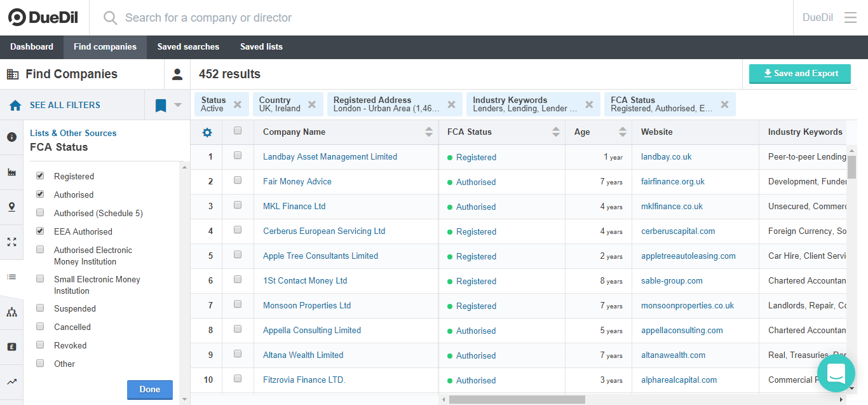
Task: Click the person profile filter icon
Action: (x=177, y=74)
